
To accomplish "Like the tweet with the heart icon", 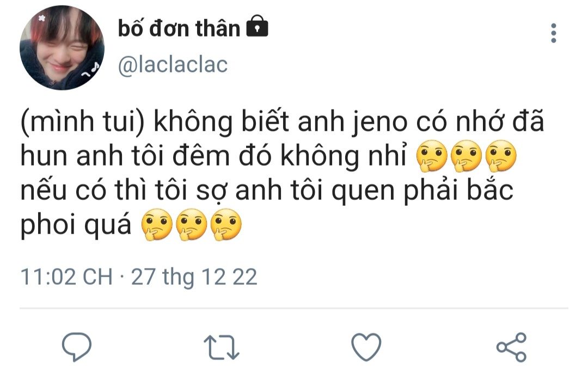I will click(366, 347).
